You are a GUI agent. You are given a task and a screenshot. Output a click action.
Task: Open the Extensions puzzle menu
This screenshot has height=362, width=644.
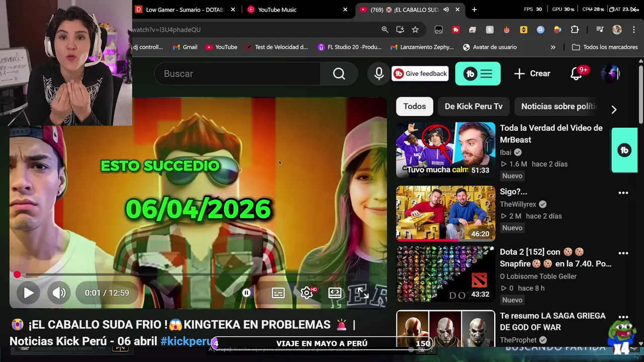(x=575, y=30)
